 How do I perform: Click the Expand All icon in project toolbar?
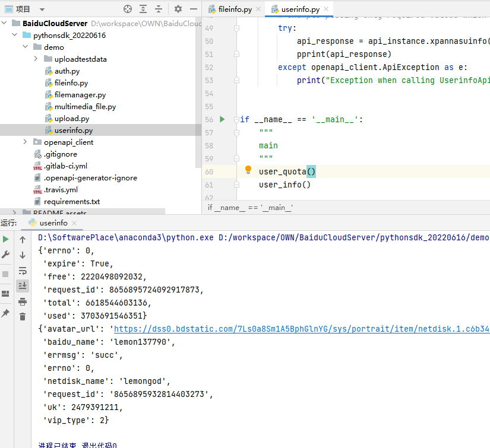[143, 9]
